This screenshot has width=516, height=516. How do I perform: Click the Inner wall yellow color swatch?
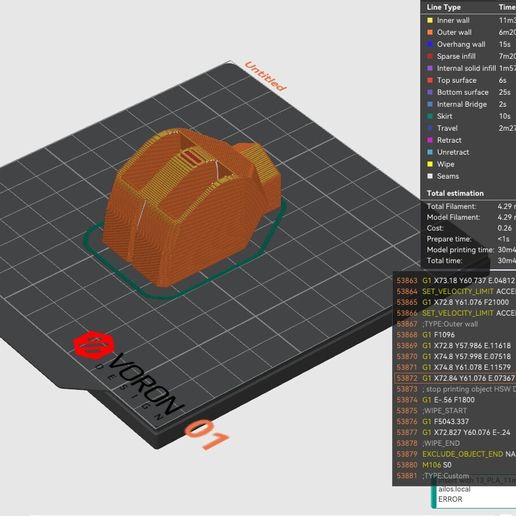430,20
